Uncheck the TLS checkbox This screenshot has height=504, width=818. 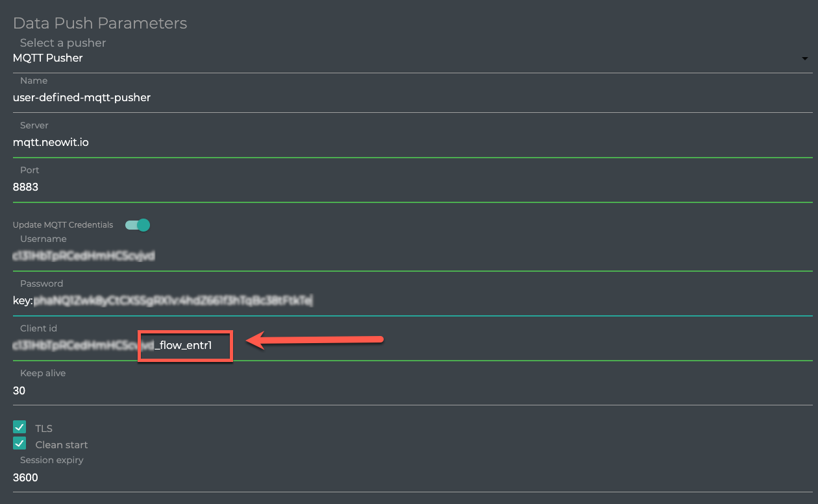tap(19, 428)
